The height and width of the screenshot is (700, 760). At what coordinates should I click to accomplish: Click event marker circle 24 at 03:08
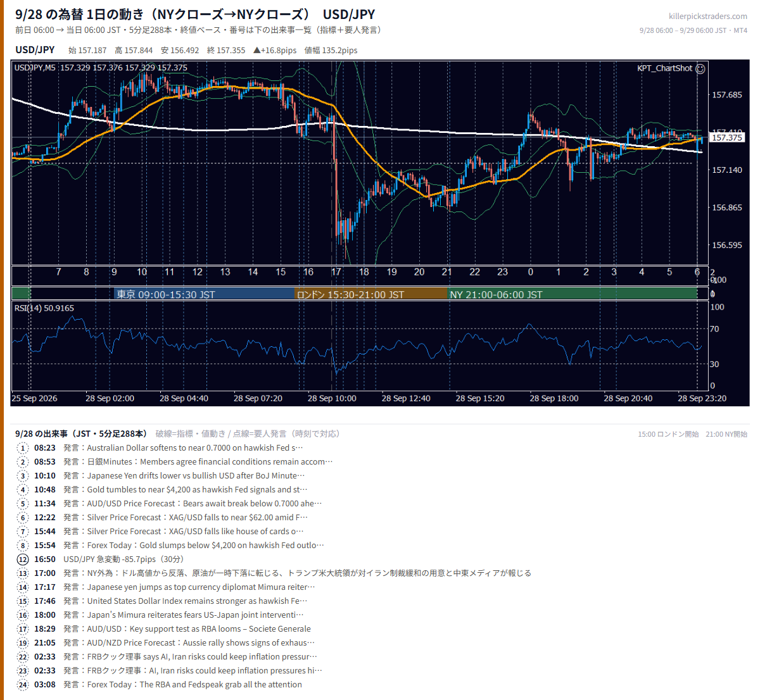click(x=23, y=685)
